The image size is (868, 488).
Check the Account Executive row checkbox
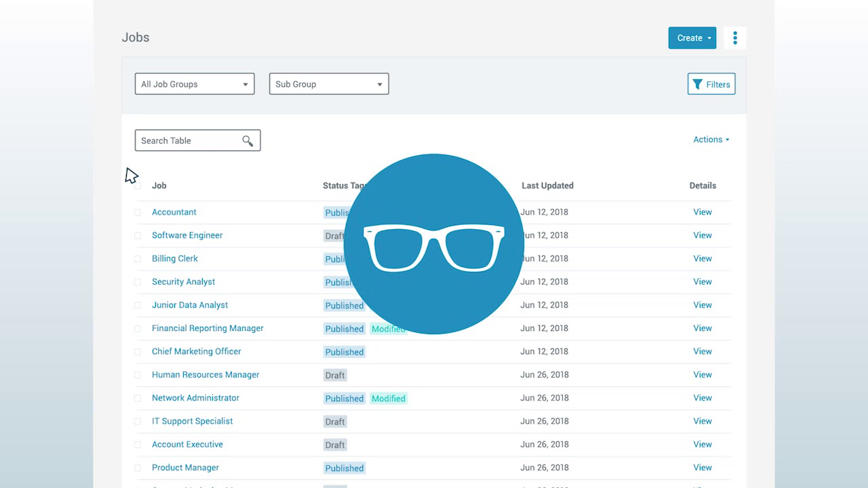tap(138, 445)
